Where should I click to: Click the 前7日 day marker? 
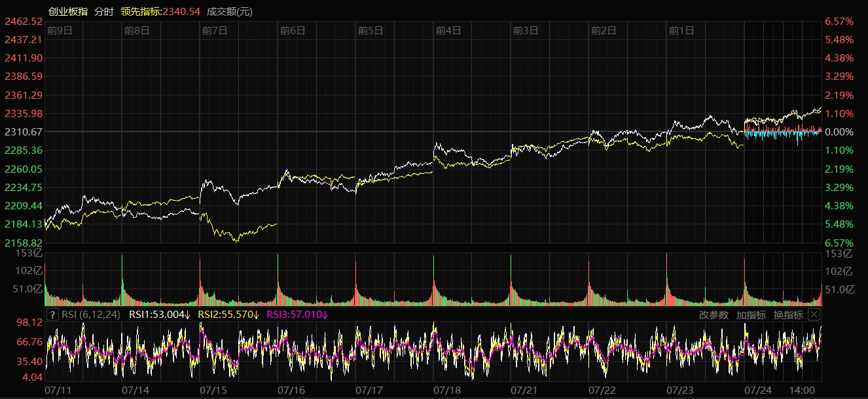pyautogui.click(x=215, y=30)
